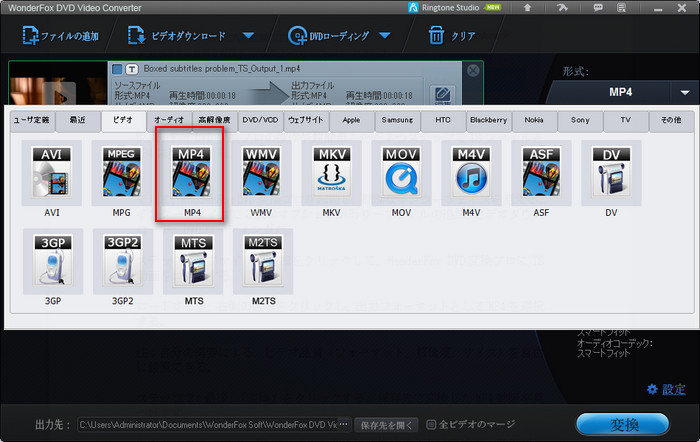
Task: Click ファイルの追加 add files button
Action: click(x=61, y=35)
